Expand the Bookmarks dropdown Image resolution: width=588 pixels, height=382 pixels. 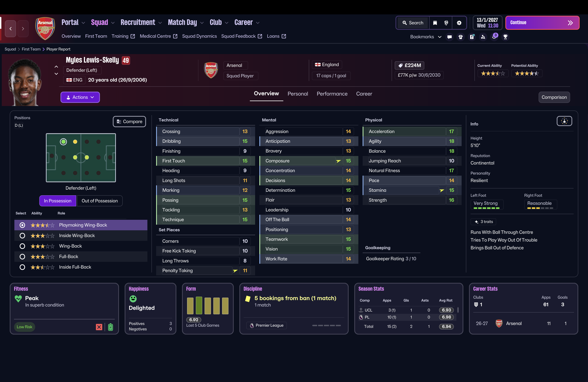pos(426,37)
